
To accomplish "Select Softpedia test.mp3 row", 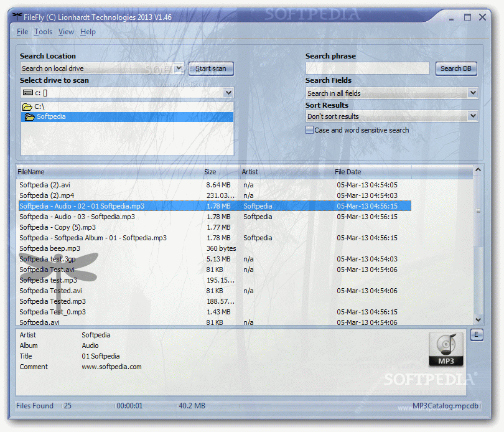I will [215, 280].
